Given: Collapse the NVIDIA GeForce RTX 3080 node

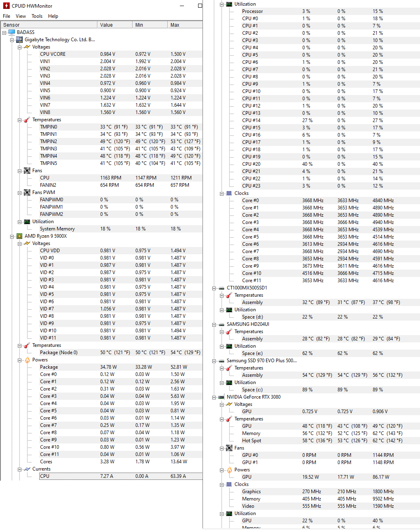Looking at the screenshot, I should click(214, 397).
